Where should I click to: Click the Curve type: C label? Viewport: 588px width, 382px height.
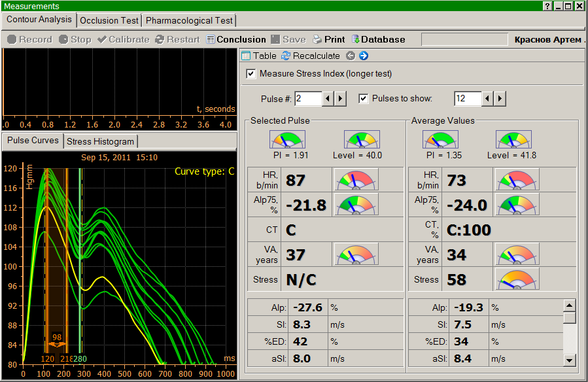point(204,171)
